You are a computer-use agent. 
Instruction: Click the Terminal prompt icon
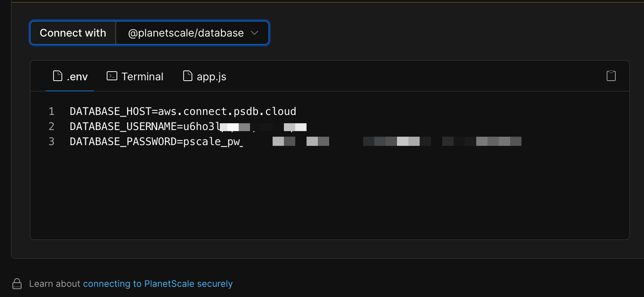point(112,76)
